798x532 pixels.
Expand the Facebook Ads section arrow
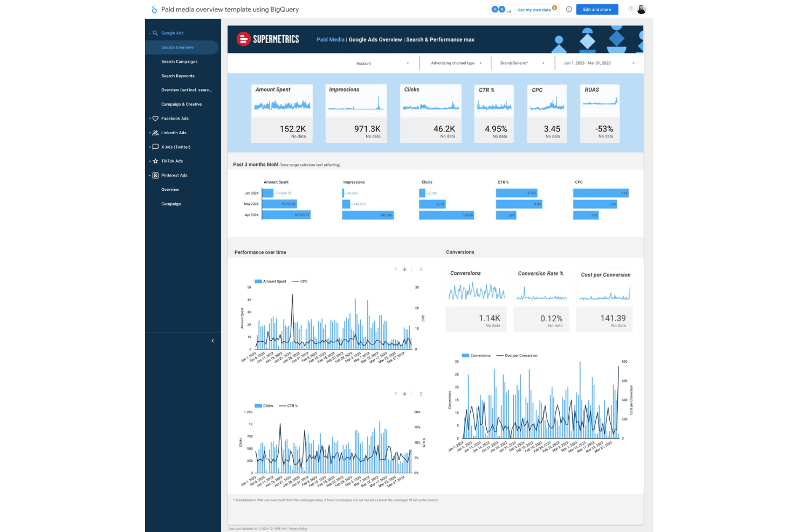pyautogui.click(x=149, y=119)
